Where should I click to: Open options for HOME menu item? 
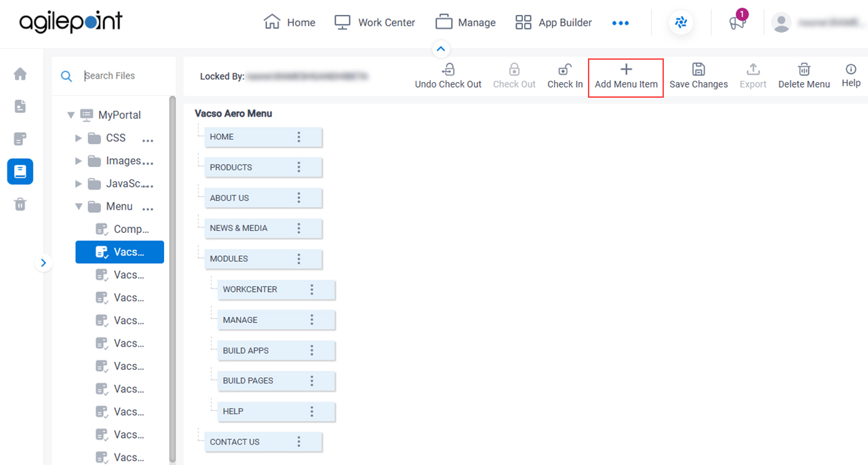coord(298,136)
